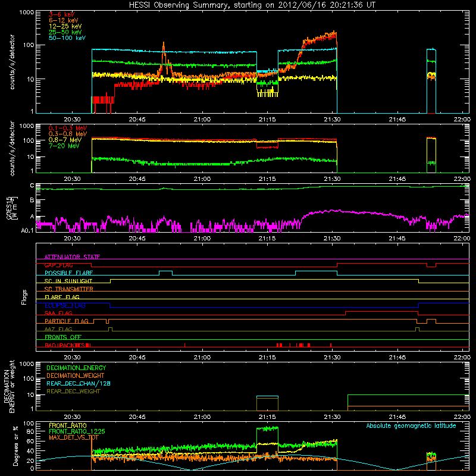This screenshot has width=476, height=476.
Task: Select the 6-12 keV legend label
Action: click(x=63, y=20)
